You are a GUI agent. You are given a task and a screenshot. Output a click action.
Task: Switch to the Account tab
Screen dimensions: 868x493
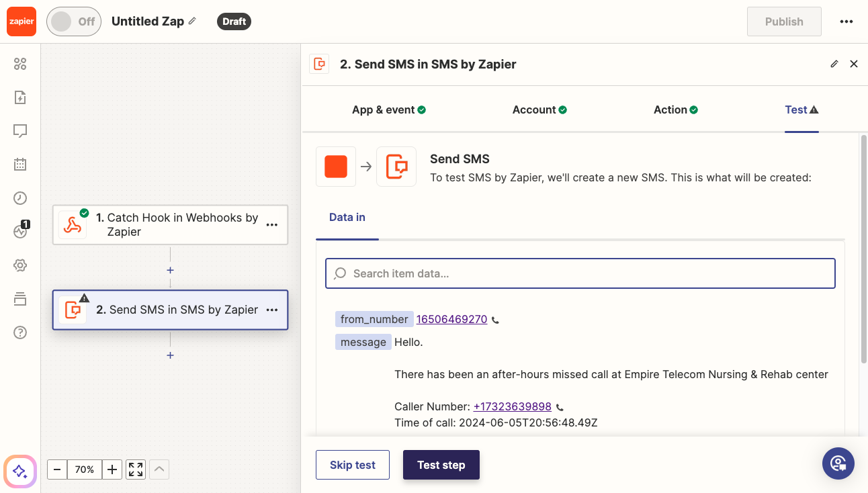click(x=539, y=109)
